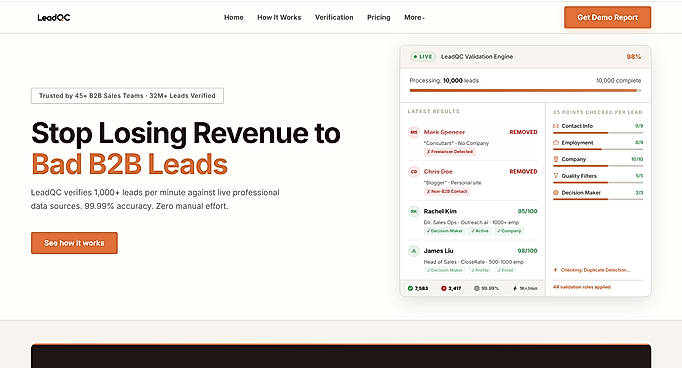Click the Non-B2B Contact tag
Screen dimensions: 682x368
coord(447,191)
